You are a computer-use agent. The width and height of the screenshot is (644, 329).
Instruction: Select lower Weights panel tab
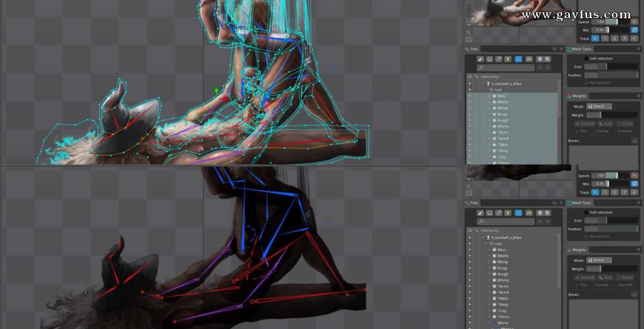(x=577, y=250)
